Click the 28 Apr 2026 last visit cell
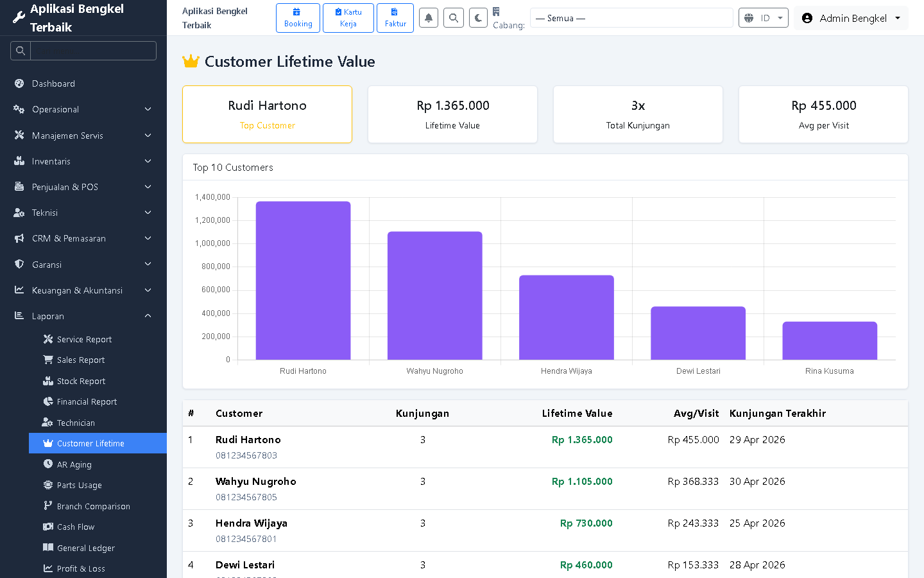 pos(757,565)
